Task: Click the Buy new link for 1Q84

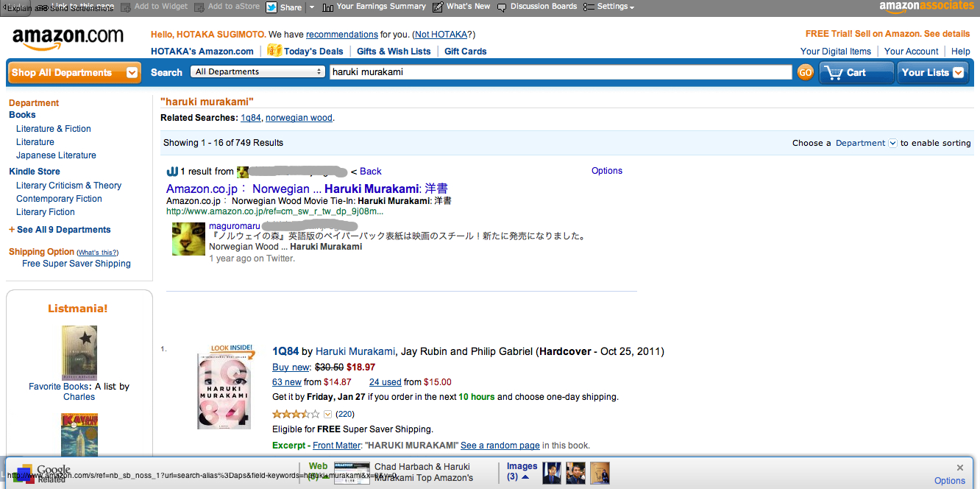Action: [291, 367]
